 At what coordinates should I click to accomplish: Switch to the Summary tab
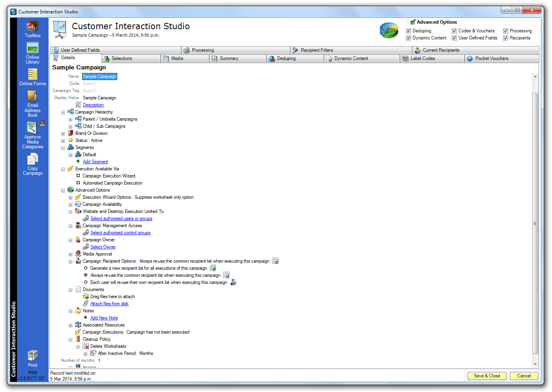click(x=238, y=58)
